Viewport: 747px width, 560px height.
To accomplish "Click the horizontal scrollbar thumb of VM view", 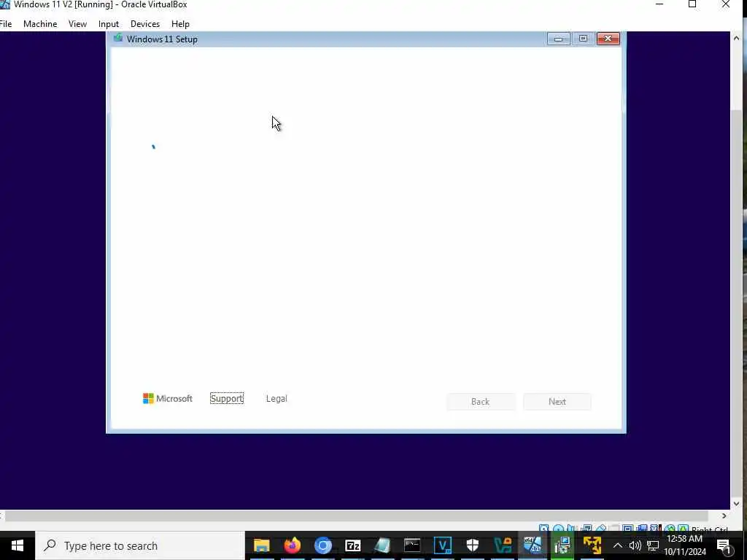I will click(356, 516).
